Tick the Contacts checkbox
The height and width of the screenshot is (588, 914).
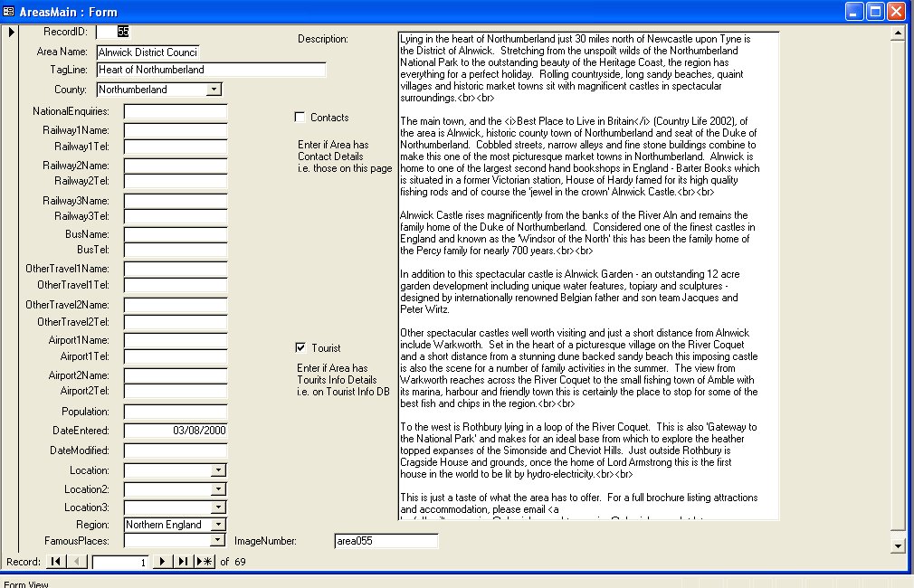click(x=300, y=117)
